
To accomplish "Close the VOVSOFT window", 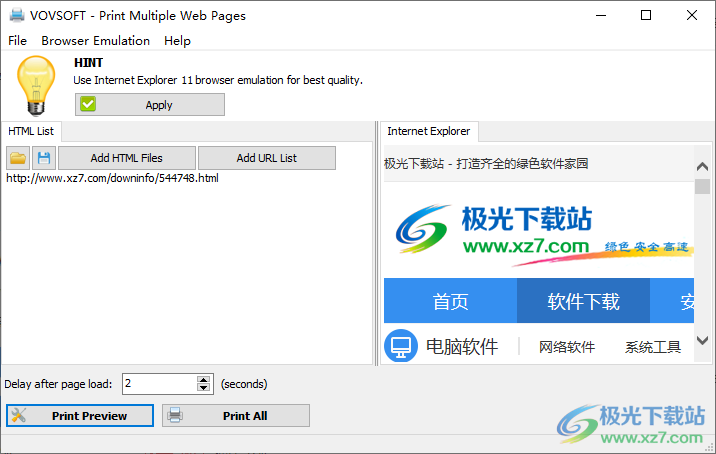I will click(691, 16).
